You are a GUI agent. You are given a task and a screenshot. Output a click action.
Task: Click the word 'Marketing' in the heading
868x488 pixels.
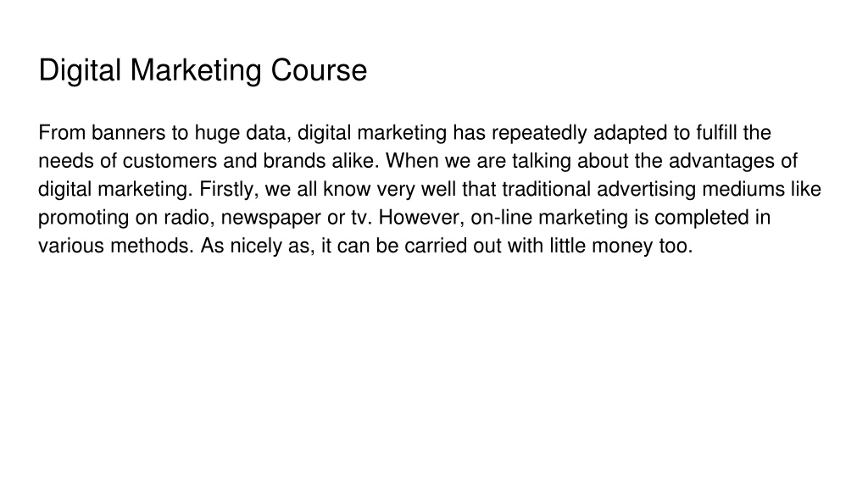click(x=196, y=71)
